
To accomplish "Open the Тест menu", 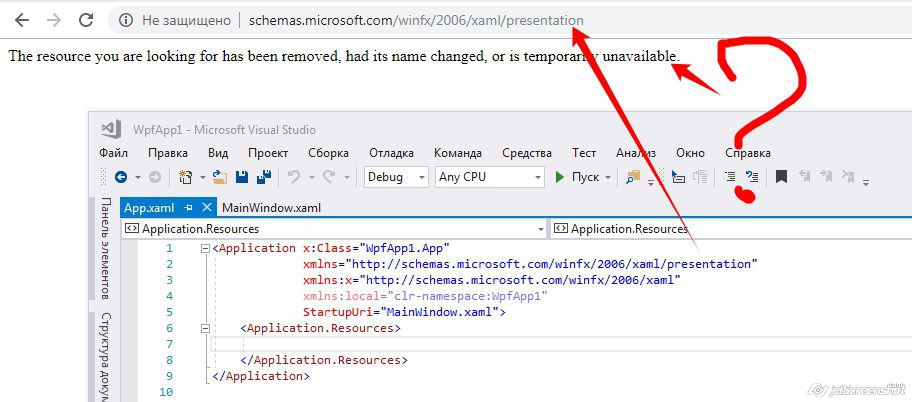I will [x=584, y=153].
